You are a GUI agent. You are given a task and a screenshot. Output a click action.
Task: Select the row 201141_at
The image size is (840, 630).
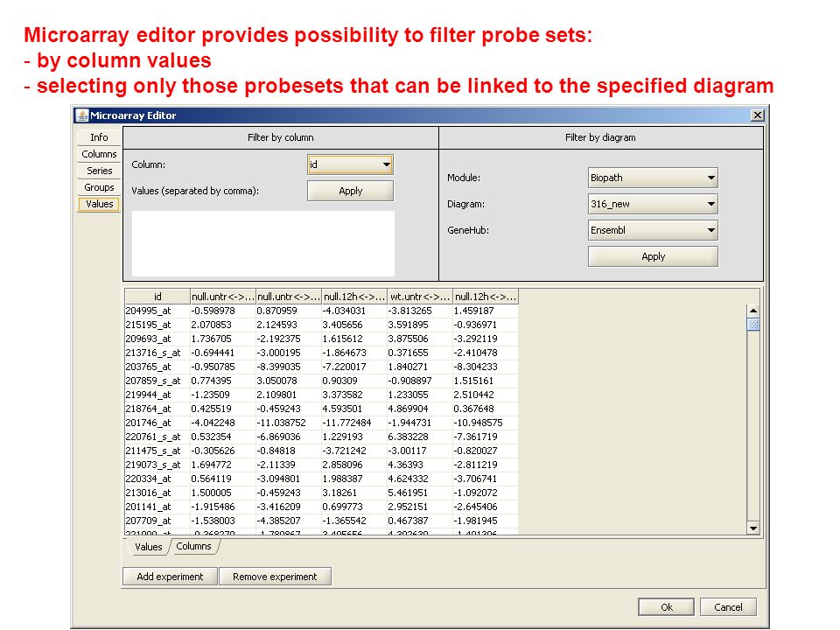pyautogui.click(x=321, y=507)
